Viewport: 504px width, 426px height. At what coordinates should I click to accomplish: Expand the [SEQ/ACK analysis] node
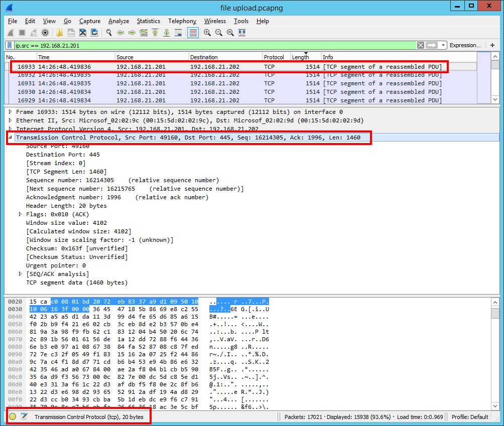(x=20, y=274)
